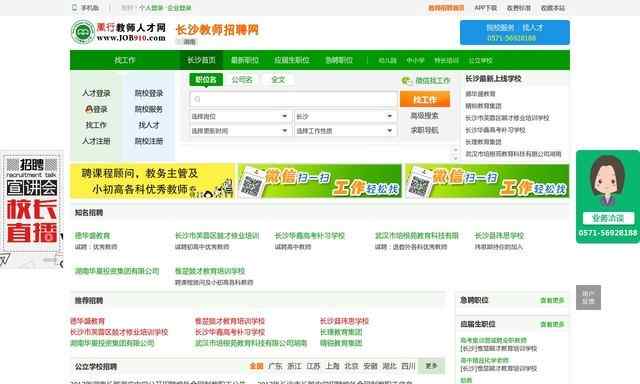Viewport: 640px width, 384px height.
Task: Open 精锐教育集团 in the newest schools list
Action: click(483, 106)
